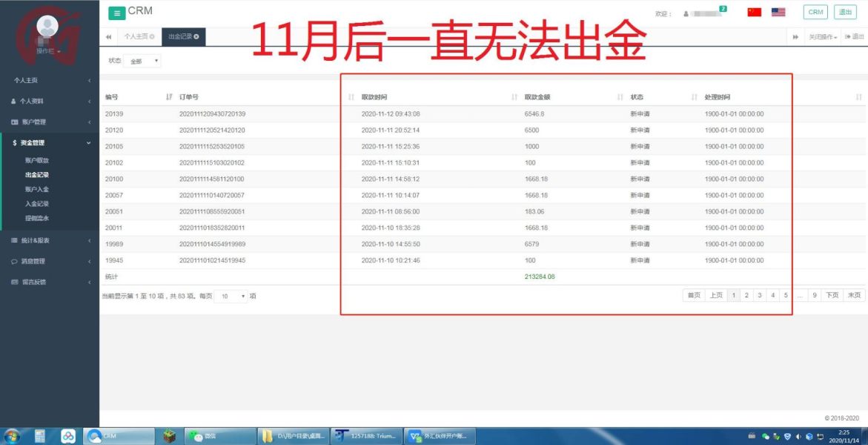868x445 pixels.
Task: Toggle the sidebar with the green hamburger button
Action: pyautogui.click(x=116, y=13)
